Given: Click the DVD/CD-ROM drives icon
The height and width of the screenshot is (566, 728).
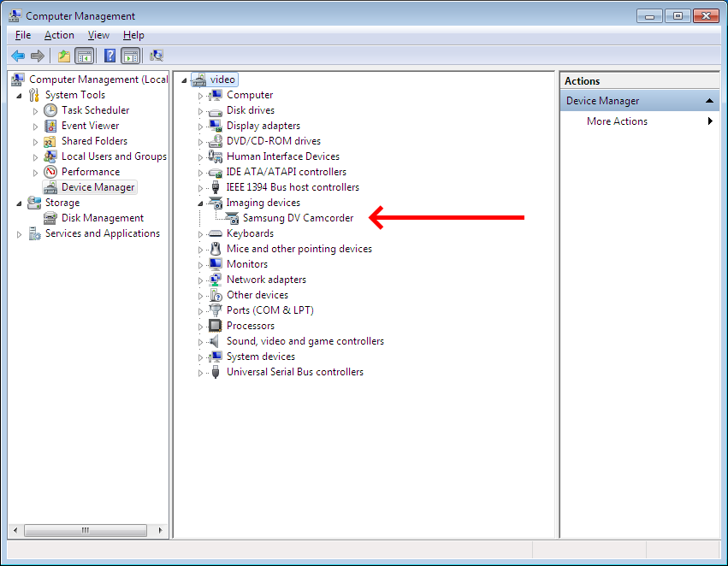Looking at the screenshot, I should coord(216,141).
